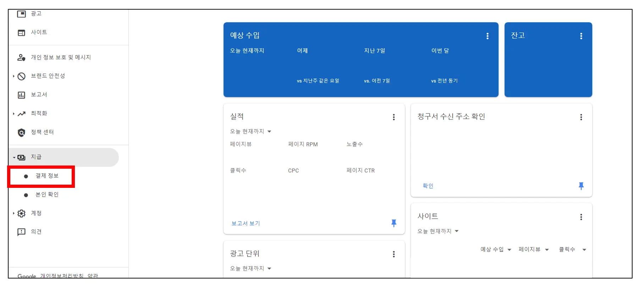Image resolution: width=644 pixels, height=291 pixels.
Task: Click the 보고서 chart icon
Action: [x=22, y=95]
